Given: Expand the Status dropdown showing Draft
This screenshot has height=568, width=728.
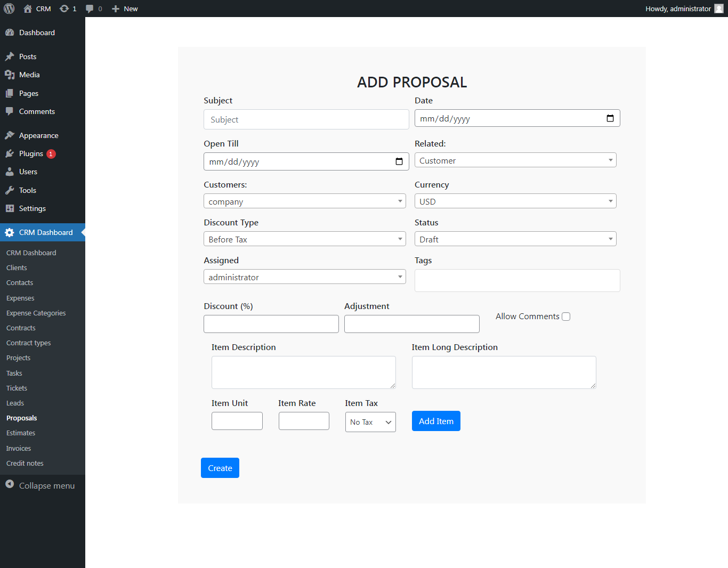Looking at the screenshot, I should coord(515,239).
